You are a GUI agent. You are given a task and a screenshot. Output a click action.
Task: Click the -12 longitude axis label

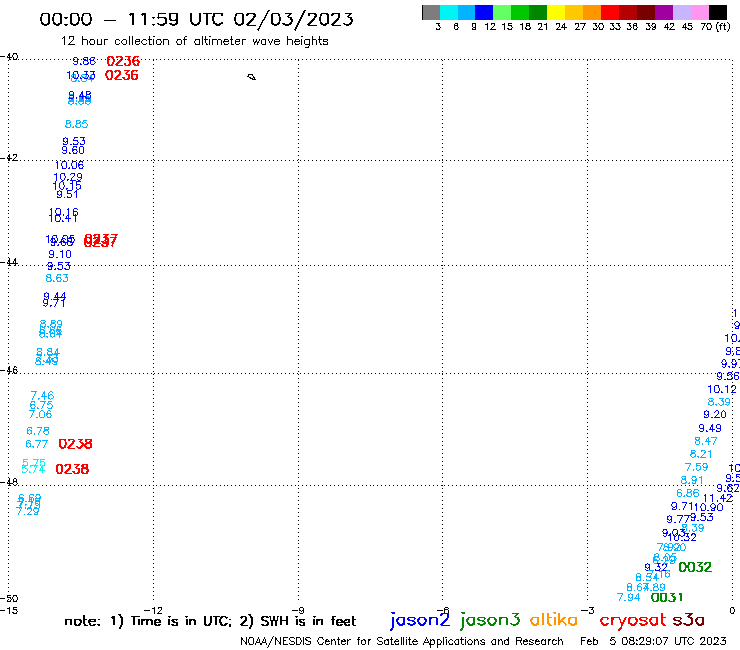(153, 611)
